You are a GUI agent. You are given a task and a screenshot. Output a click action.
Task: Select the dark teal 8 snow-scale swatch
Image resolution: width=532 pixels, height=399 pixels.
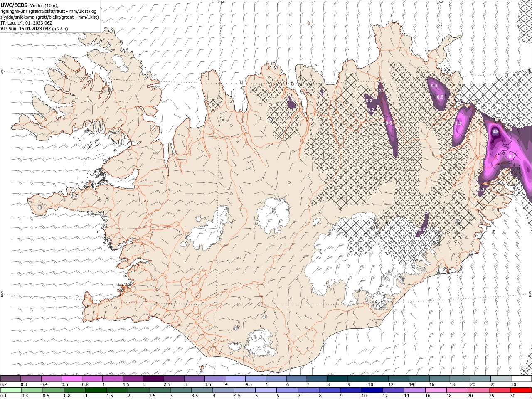(337, 379)
